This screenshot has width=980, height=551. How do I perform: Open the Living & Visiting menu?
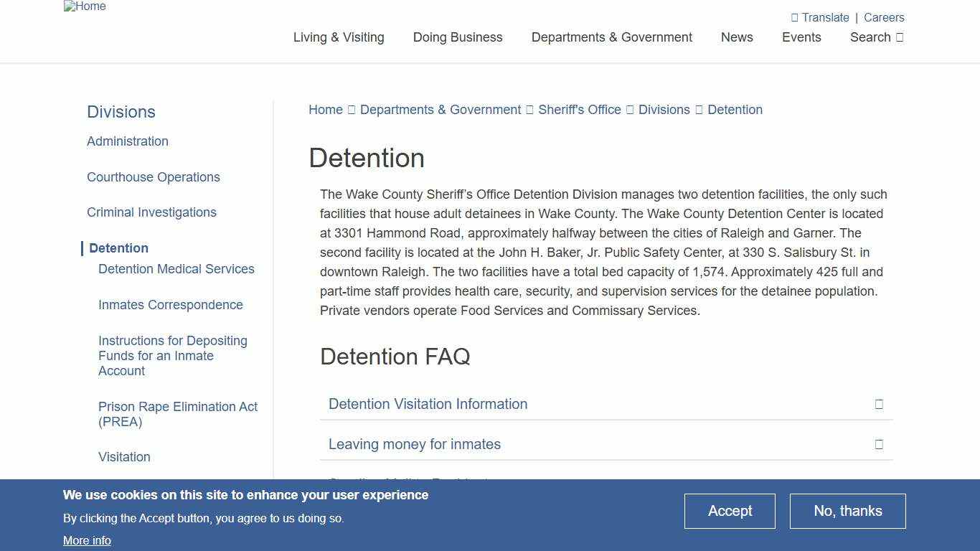point(338,37)
